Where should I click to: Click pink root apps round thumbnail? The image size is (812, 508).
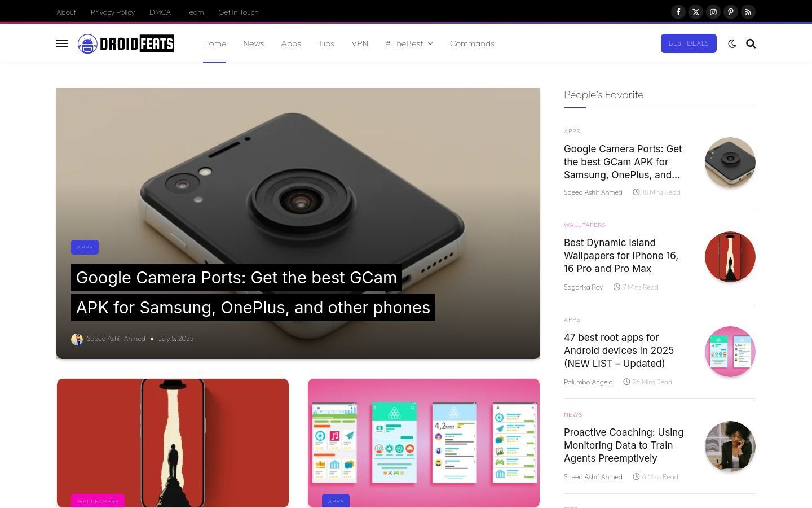tap(730, 352)
